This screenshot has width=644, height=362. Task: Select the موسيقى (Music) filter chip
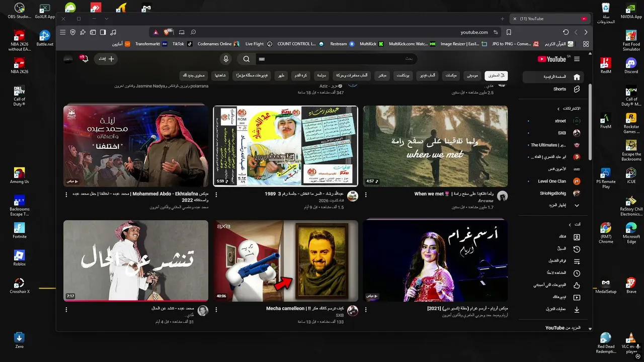[471, 75]
